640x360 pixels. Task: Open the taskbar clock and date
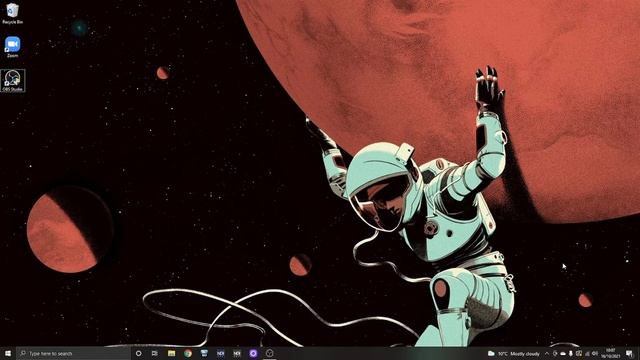point(611,353)
